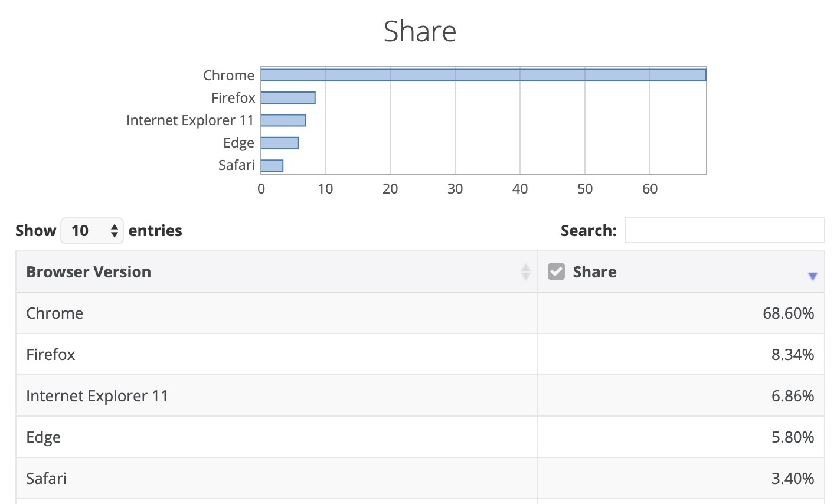Click the Browser Version column header

[x=89, y=272]
